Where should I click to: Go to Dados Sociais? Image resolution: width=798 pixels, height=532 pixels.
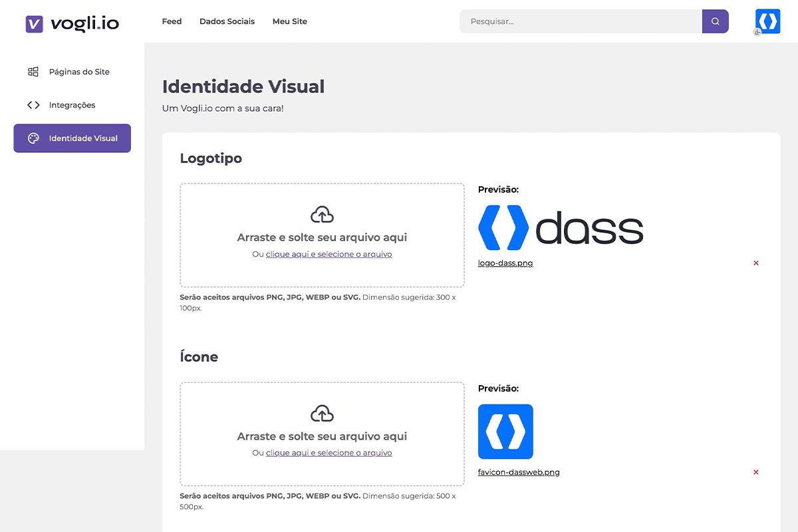click(x=227, y=21)
